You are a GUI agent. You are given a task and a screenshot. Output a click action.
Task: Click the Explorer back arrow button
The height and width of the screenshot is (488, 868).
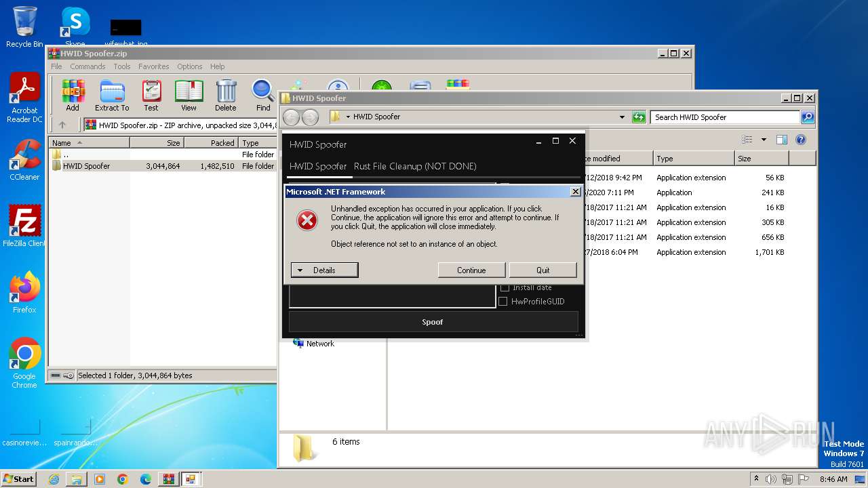pyautogui.click(x=291, y=117)
